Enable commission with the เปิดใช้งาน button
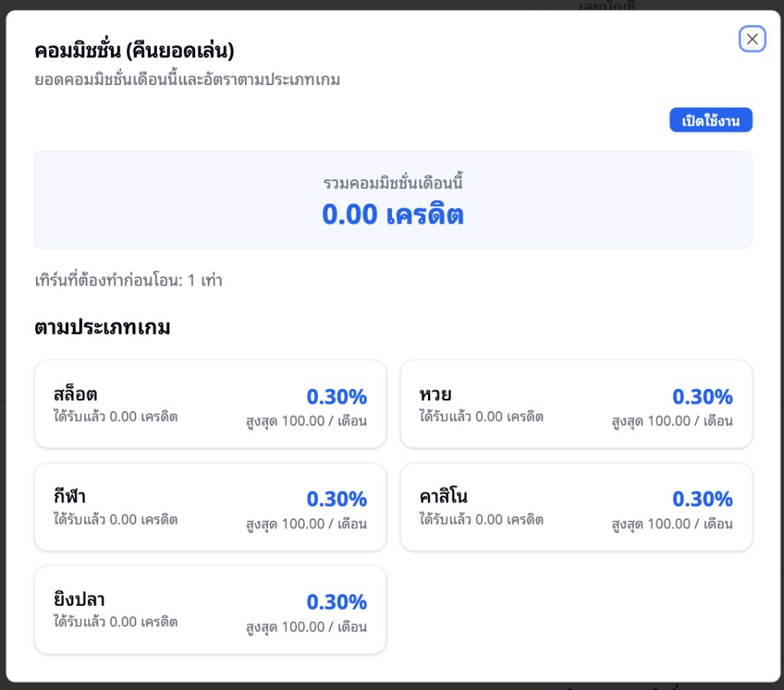The height and width of the screenshot is (690, 784). [710, 119]
